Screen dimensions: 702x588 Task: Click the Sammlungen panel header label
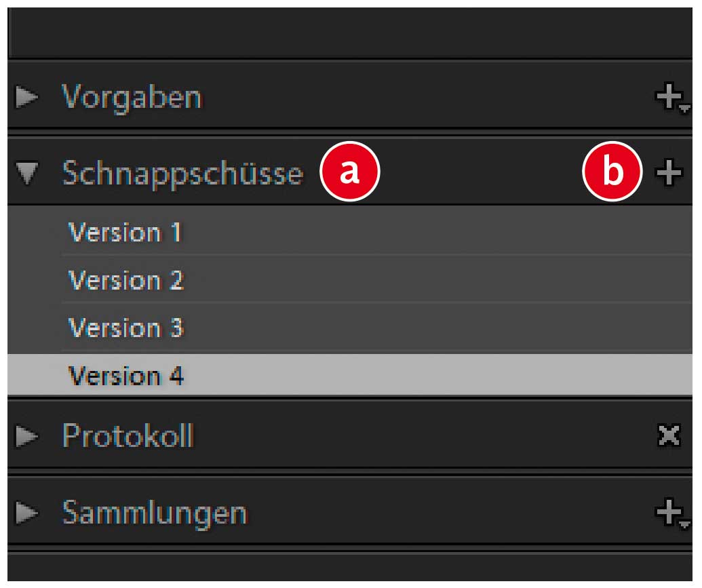pos(154,513)
